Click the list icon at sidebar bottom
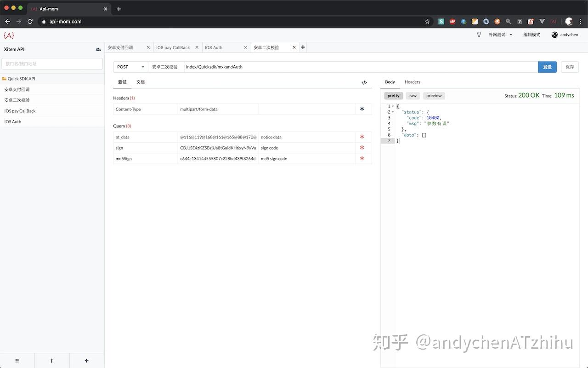Image resolution: width=588 pixels, height=368 pixels. (17, 361)
